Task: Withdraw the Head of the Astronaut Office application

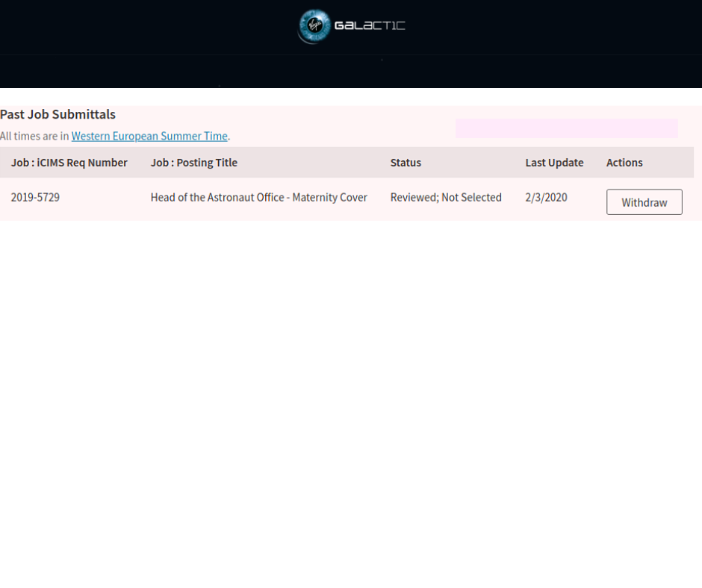Action: click(644, 202)
